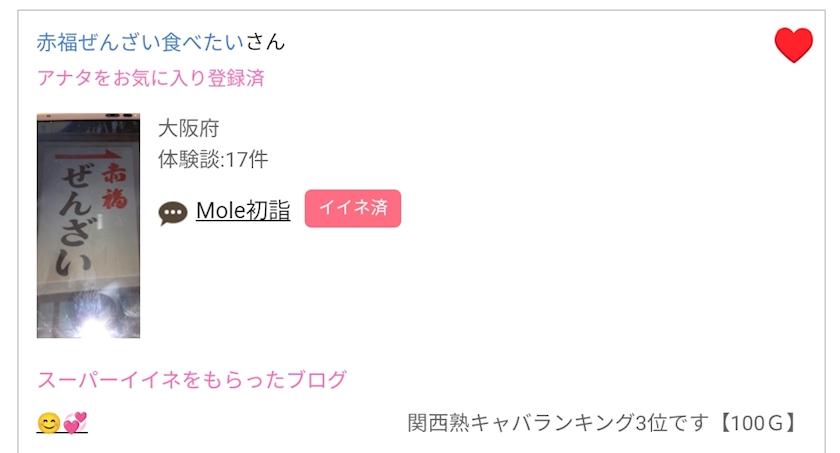Open the Mole初詣 blog post link
The width and height of the screenshot is (840, 453).
243,210
